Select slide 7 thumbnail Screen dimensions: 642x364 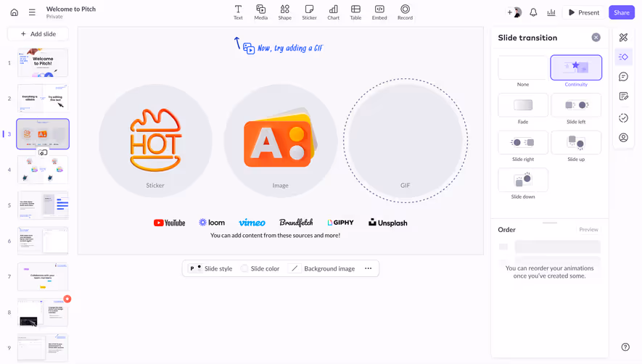(x=43, y=276)
